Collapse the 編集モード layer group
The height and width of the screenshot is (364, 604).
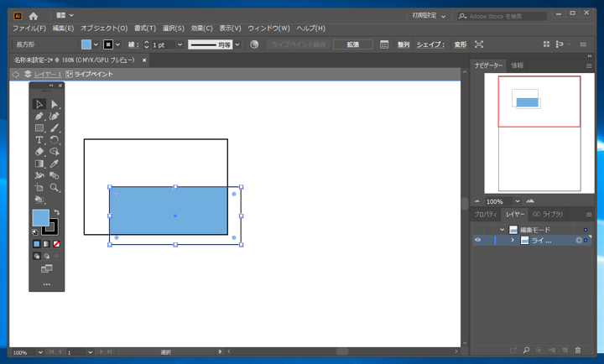(x=502, y=230)
